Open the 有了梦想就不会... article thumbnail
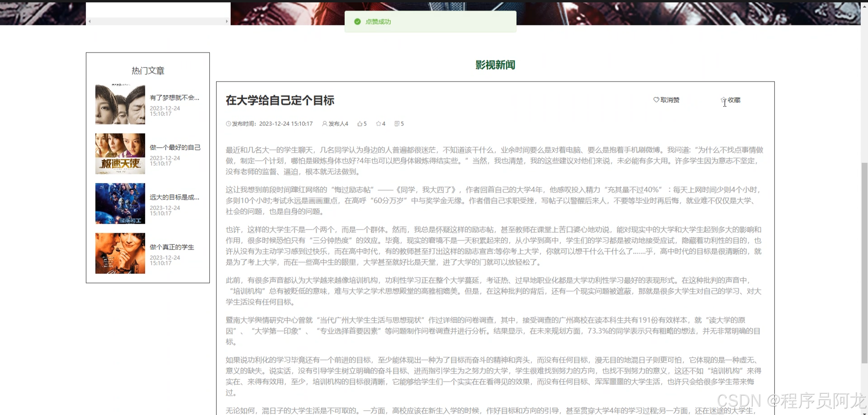The width and height of the screenshot is (868, 415). [120, 104]
